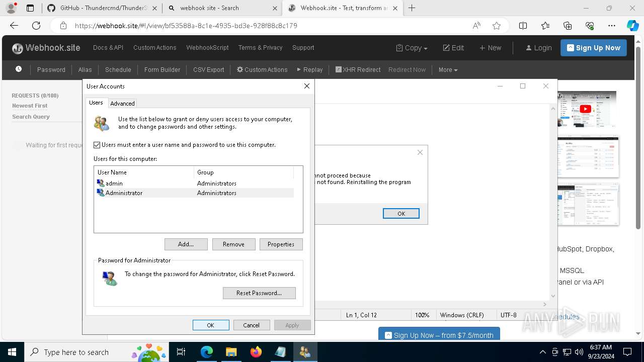Screen dimensions: 644x362
Task: Select the Users tab
Action: pos(96,103)
